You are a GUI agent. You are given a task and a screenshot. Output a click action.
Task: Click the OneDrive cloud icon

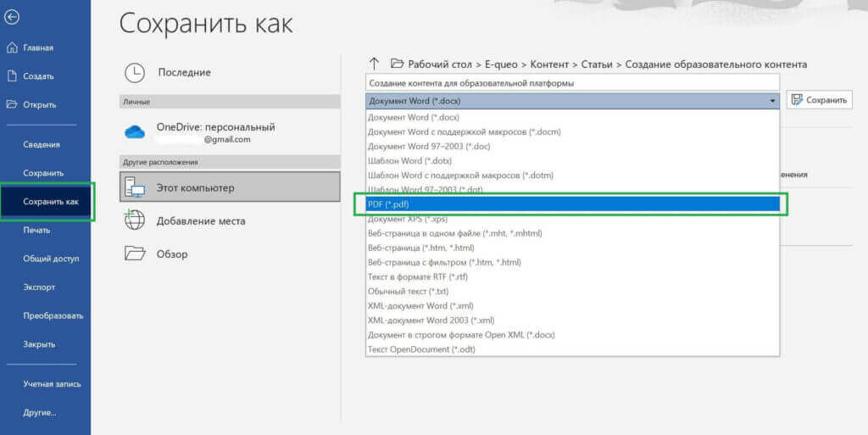(135, 132)
